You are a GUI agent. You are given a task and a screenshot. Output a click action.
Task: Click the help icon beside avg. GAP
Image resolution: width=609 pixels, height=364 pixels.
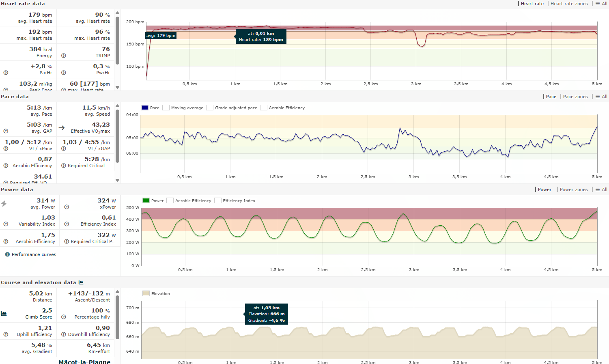6,131
